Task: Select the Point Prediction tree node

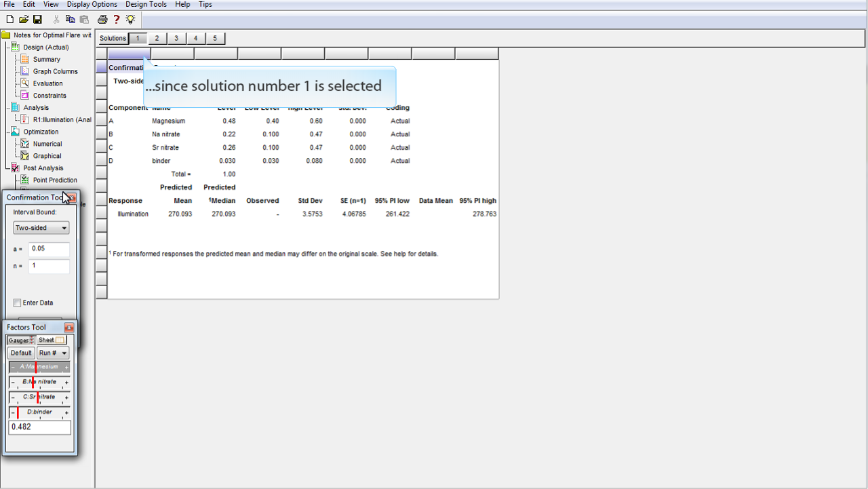Action: pyautogui.click(x=56, y=180)
